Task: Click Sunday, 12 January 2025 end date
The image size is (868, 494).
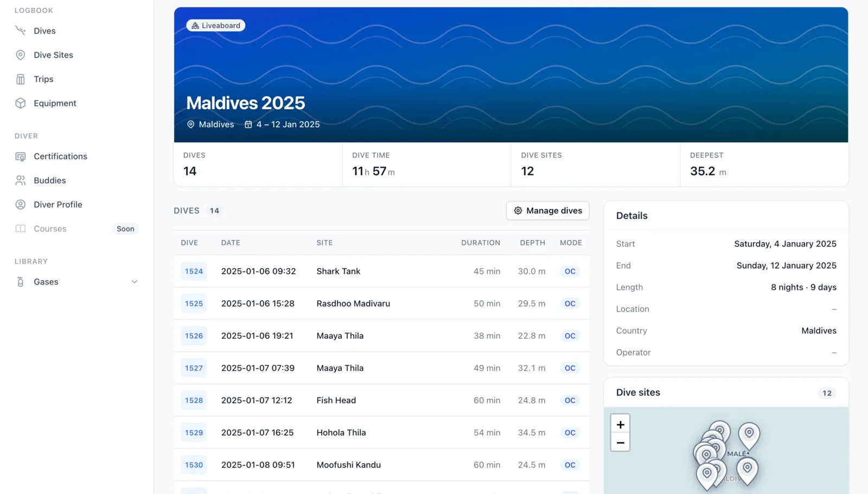Action: point(786,266)
